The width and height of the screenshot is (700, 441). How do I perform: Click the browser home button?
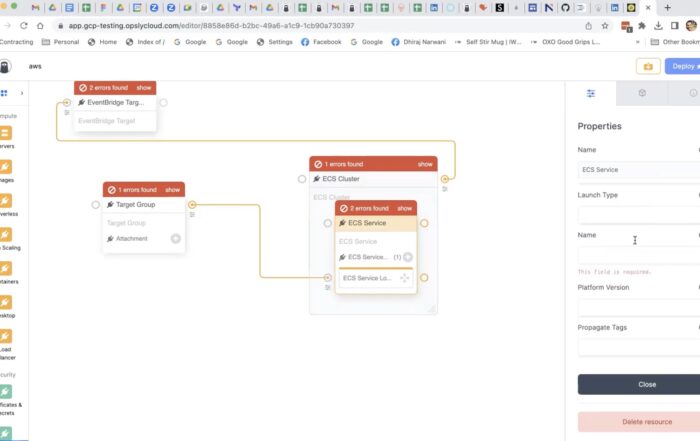[x=40, y=26]
